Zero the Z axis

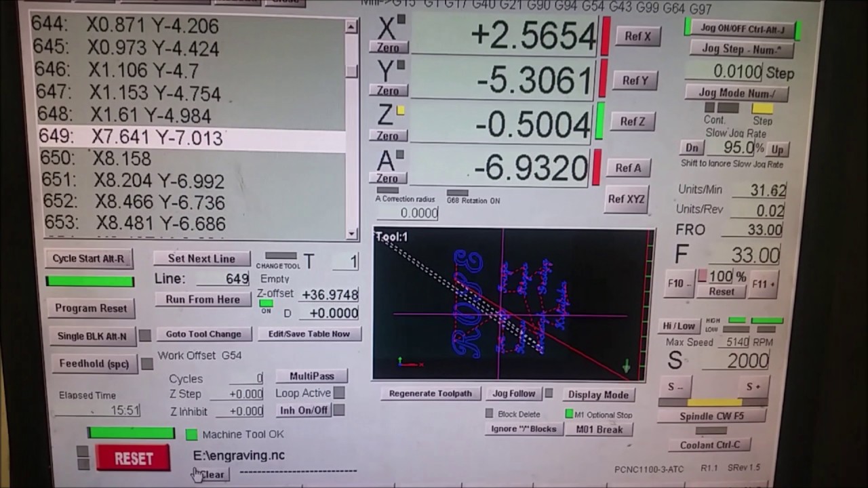coord(387,136)
